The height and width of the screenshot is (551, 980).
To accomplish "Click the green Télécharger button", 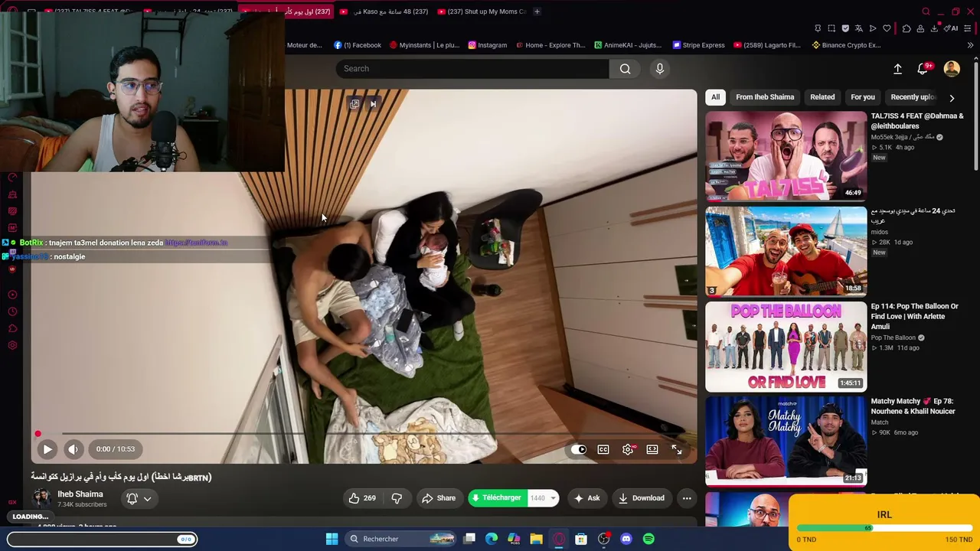I will 497,498.
